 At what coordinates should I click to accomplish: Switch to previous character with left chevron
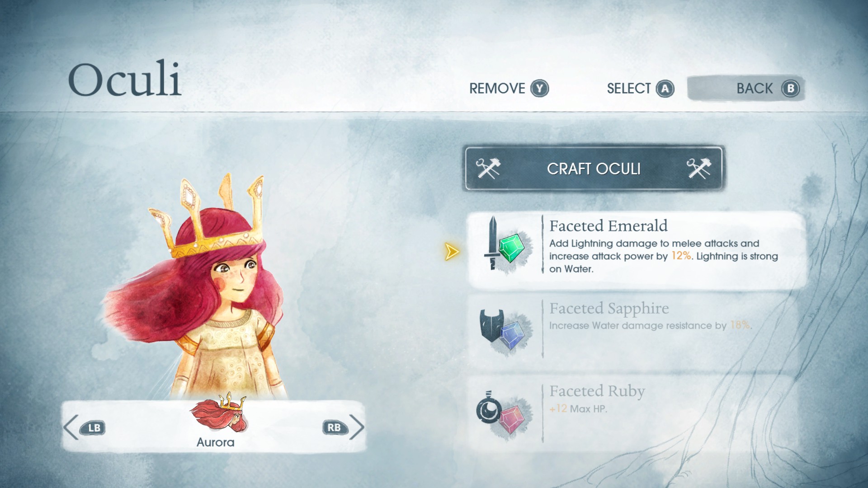[x=71, y=427]
